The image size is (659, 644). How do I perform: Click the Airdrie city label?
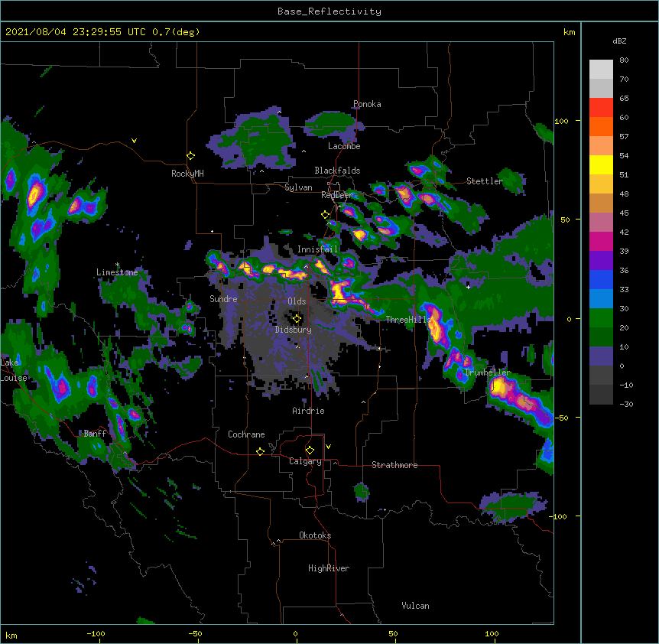(308, 411)
